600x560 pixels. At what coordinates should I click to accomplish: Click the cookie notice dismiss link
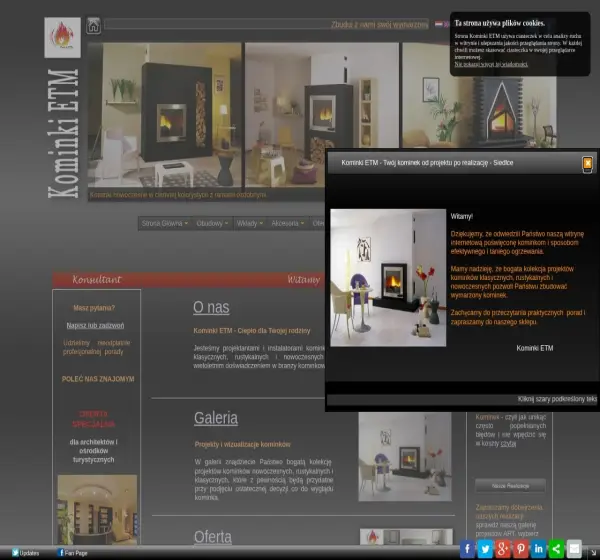pyautogui.click(x=491, y=64)
